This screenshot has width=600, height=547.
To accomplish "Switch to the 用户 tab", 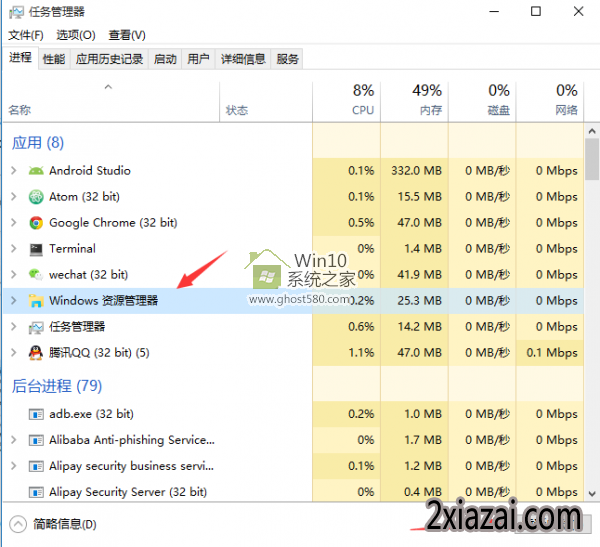I will (x=198, y=59).
